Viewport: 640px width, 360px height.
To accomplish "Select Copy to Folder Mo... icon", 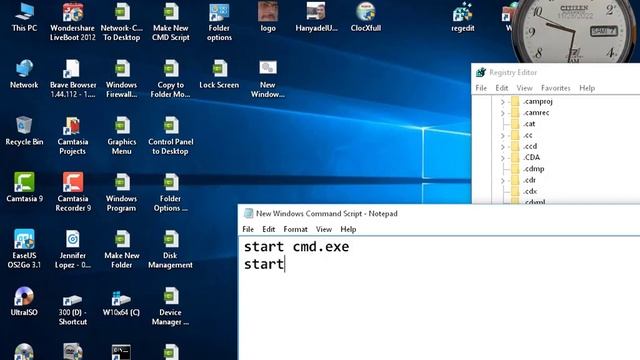I will click(x=171, y=78).
